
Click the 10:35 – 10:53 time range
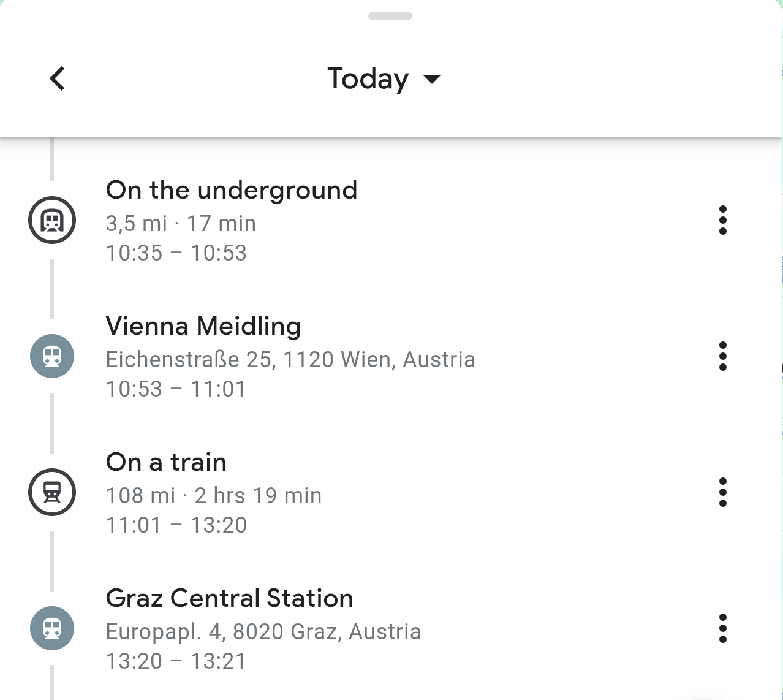(176, 252)
